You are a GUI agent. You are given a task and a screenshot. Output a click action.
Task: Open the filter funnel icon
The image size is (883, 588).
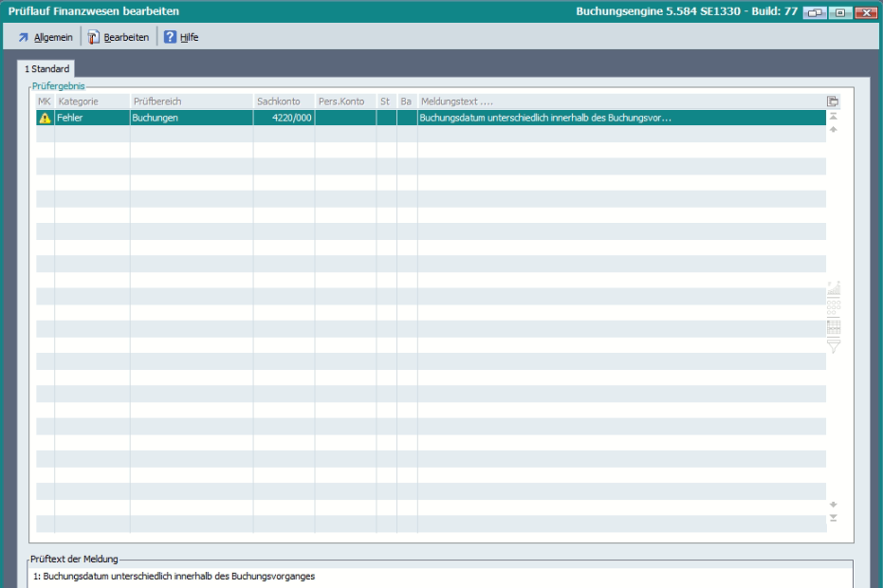[834, 347]
